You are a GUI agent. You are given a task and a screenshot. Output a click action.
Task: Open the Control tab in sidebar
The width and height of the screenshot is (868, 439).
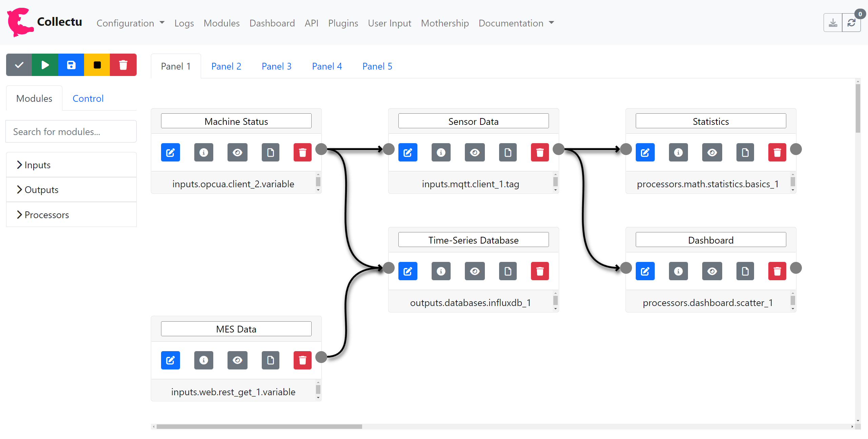click(88, 98)
